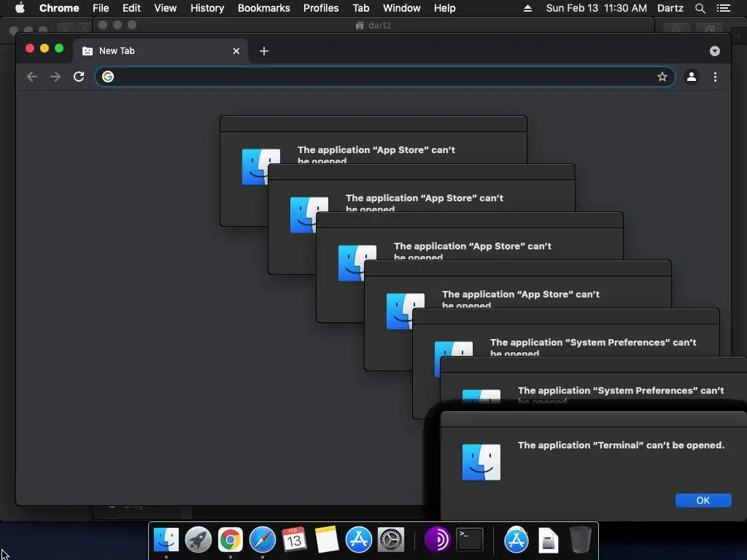Image resolution: width=747 pixels, height=560 pixels.
Task: Select the New Tab tab
Action: [x=160, y=51]
